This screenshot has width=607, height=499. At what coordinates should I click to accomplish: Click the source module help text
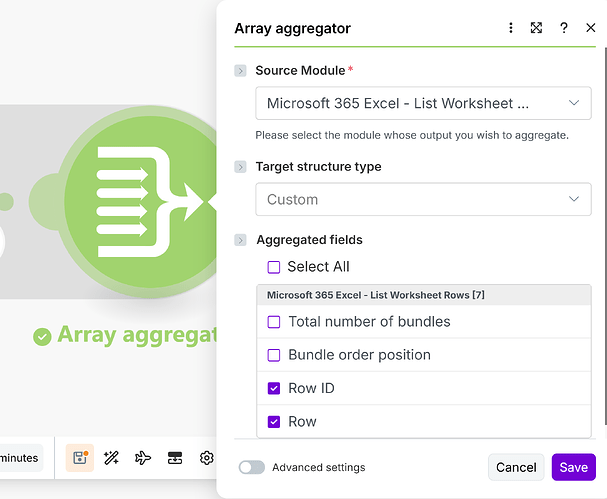click(412, 135)
